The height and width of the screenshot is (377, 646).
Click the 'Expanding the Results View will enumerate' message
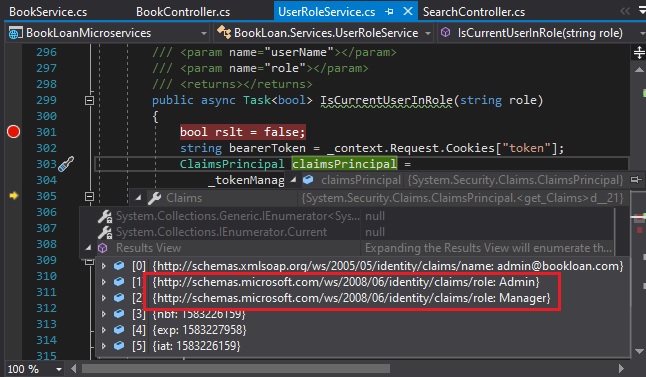click(488, 248)
